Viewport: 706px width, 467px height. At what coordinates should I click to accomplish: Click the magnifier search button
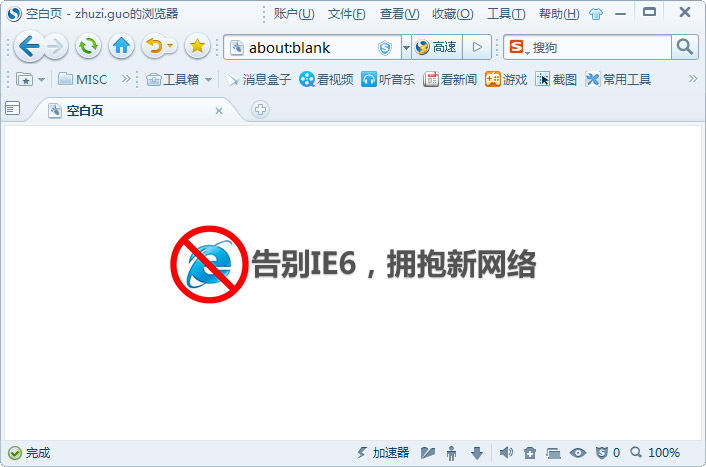684,47
